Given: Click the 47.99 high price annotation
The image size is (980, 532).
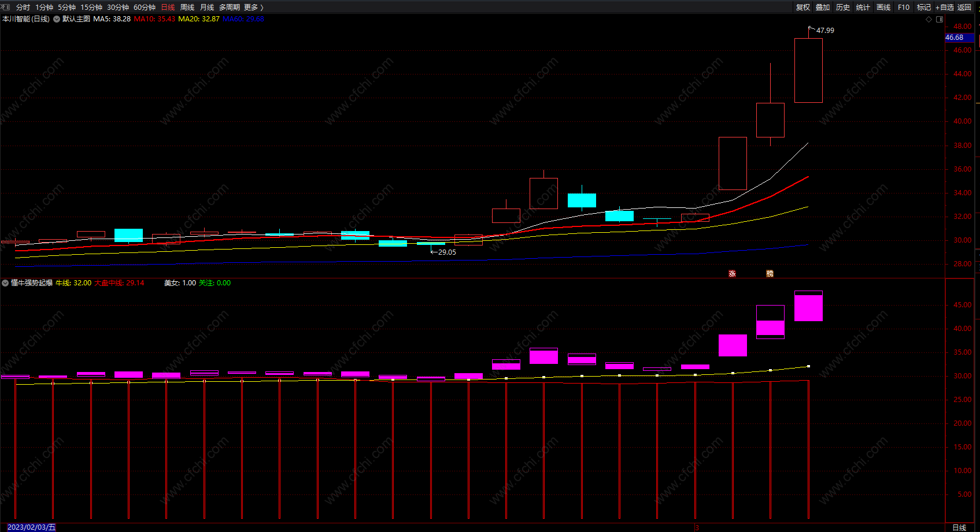Looking at the screenshot, I should (x=825, y=31).
